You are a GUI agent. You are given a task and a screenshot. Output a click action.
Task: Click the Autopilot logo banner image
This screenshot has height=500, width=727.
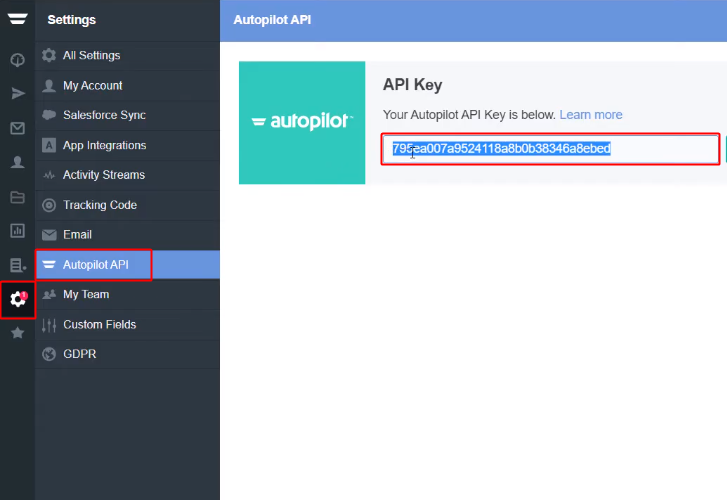click(302, 122)
